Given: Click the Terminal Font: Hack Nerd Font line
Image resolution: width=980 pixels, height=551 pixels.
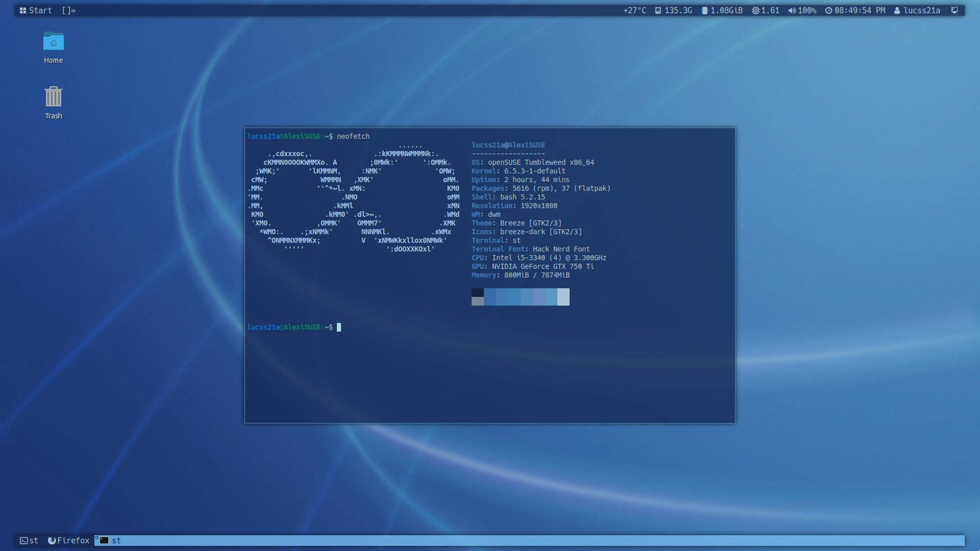Looking at the screenshot, I should [x=531, y=249].
